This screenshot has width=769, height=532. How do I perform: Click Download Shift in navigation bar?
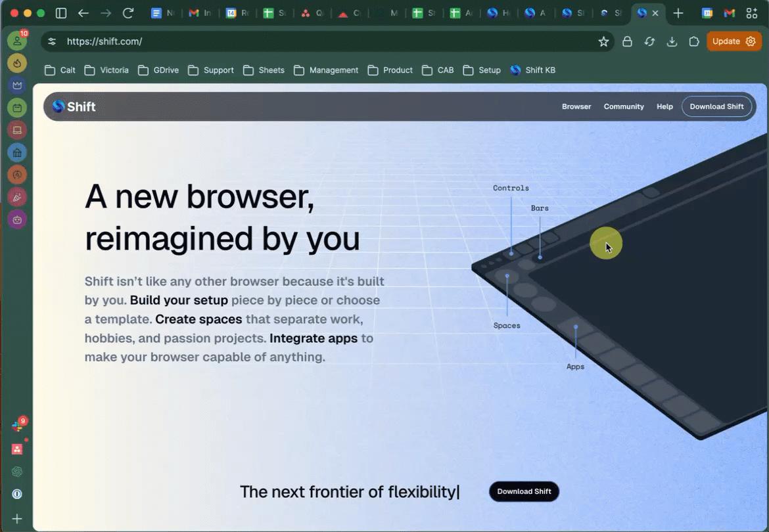point(716,106)
